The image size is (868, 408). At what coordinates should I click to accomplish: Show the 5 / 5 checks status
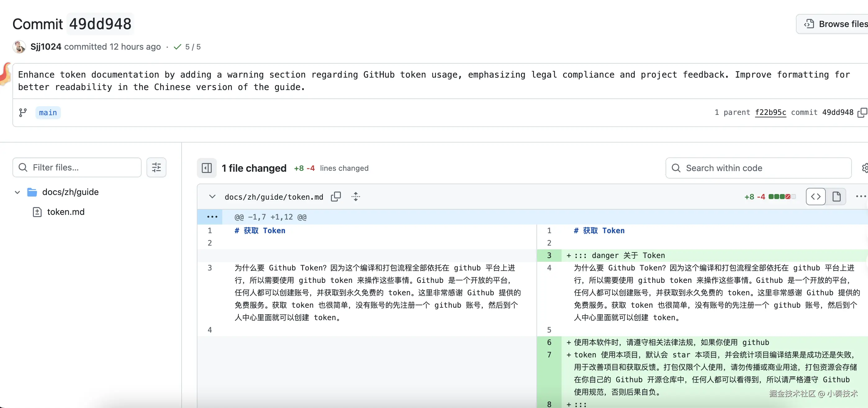[187, 47]
